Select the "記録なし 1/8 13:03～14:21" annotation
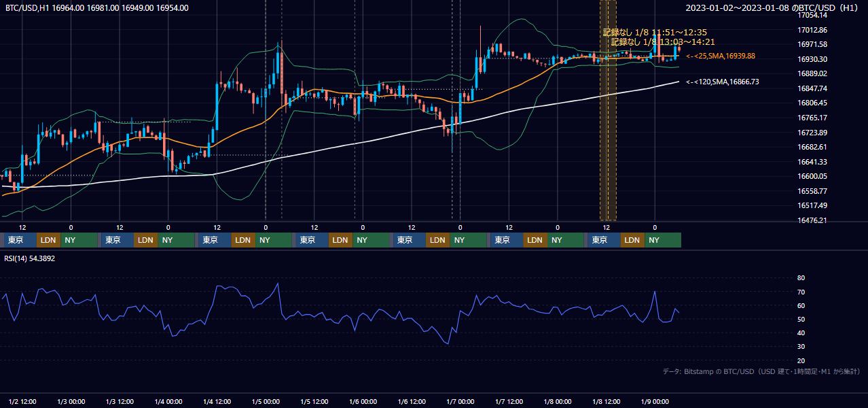Screen dimensions: 868x408 point(663,41)
